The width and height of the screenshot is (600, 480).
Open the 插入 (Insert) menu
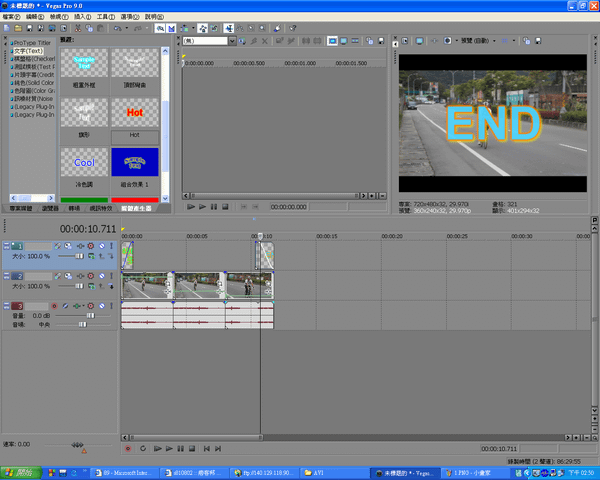[83, 17]
